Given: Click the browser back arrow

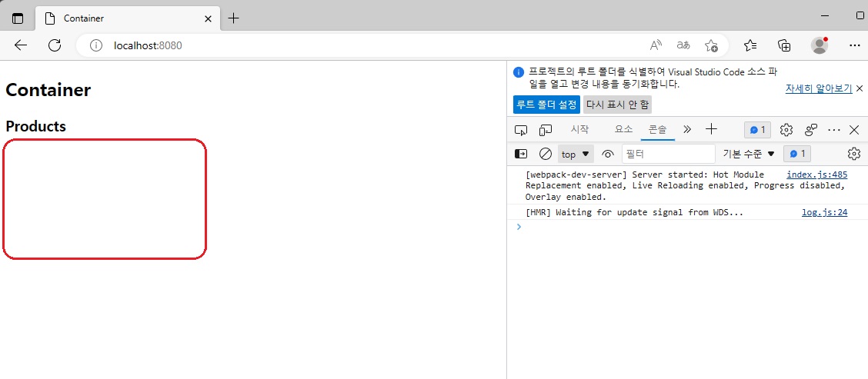Looking at the screenshot, I should click(21, 45).
